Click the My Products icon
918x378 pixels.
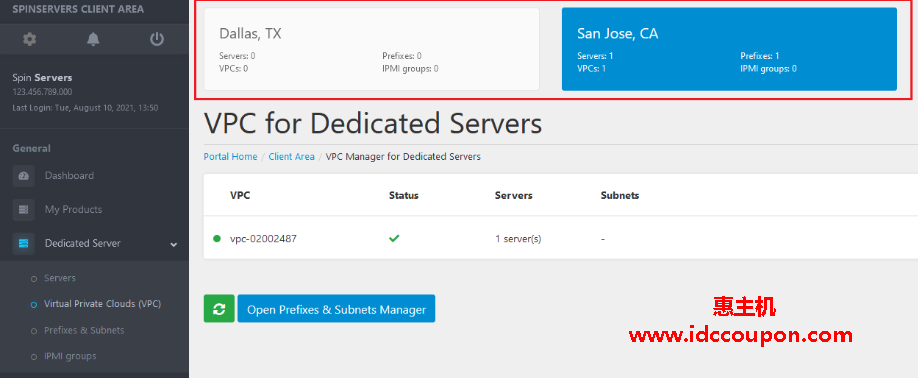coord(23,209)
